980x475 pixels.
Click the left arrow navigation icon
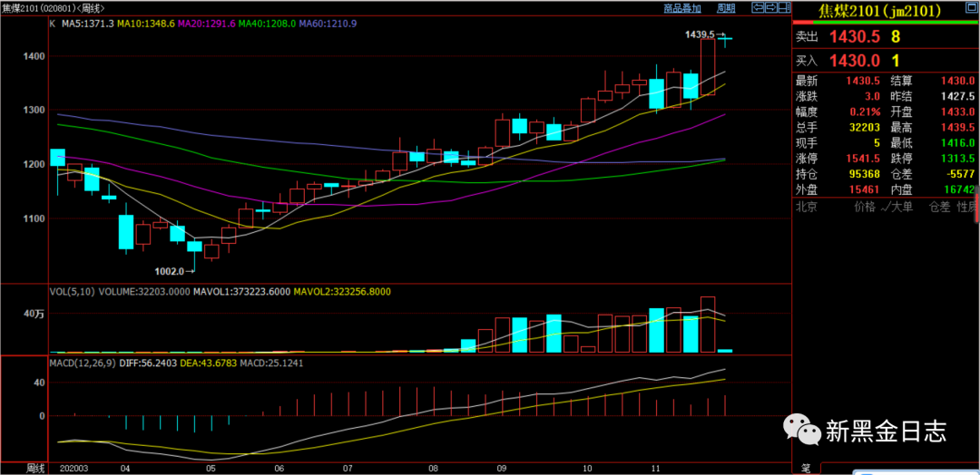[x=758, y=7]
